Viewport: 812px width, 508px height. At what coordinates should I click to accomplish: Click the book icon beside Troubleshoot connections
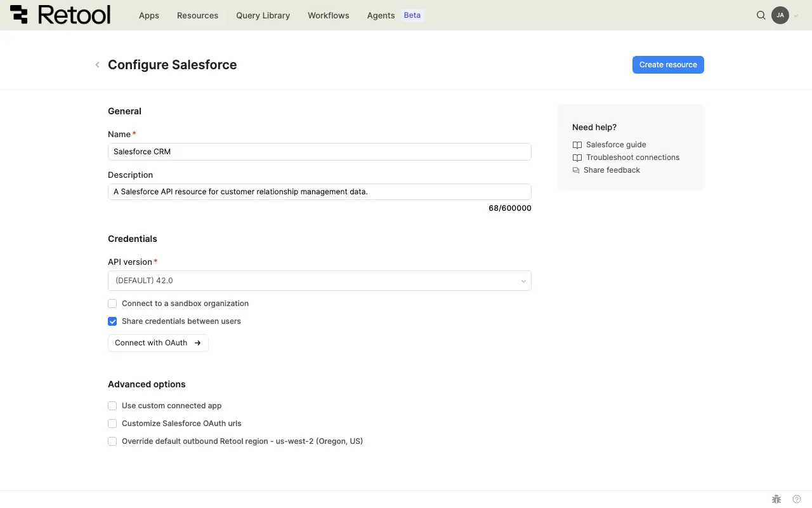577,157
